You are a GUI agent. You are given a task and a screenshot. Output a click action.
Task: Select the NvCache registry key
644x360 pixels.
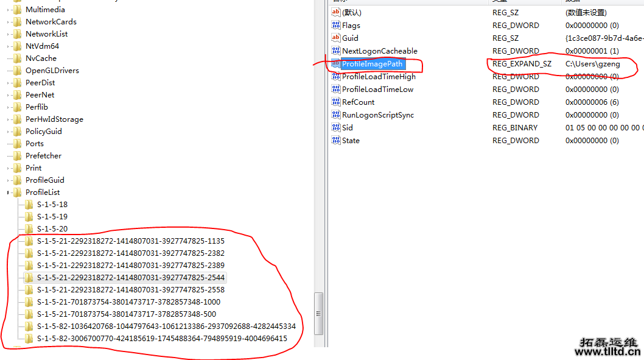click(x=41, y=58)
